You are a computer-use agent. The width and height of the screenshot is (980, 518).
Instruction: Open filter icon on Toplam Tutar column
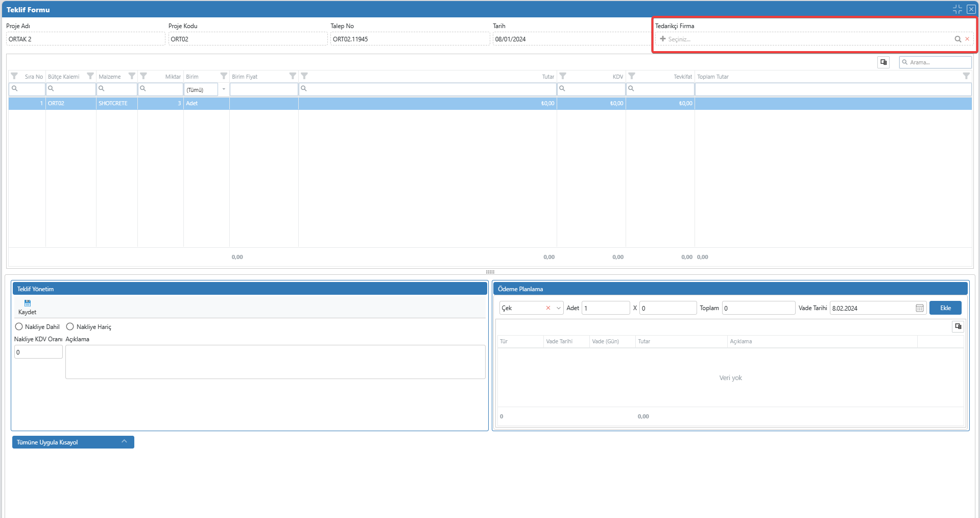pyautogui.click(x=966, y=76)
